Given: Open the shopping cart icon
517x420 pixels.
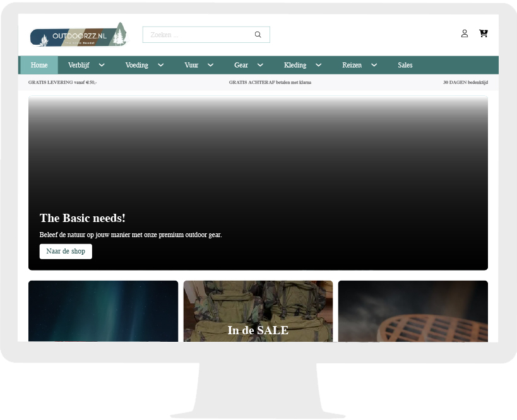Looking at the screenshot, I should pyautogui.click(x=484, y=33).
